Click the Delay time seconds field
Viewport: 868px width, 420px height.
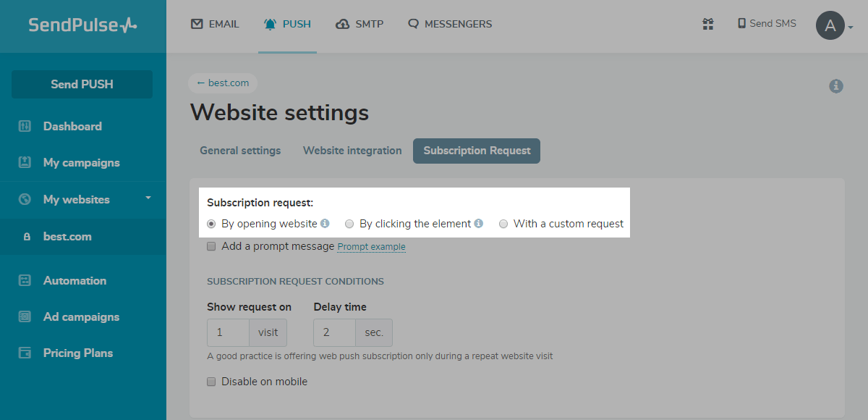(334, 332)
